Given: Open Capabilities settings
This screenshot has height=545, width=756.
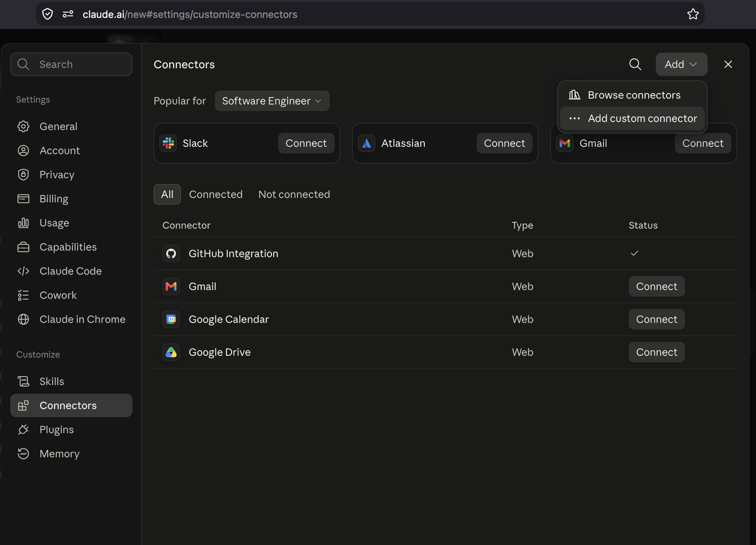Looking at the screenshot, I should coord(71,247).
